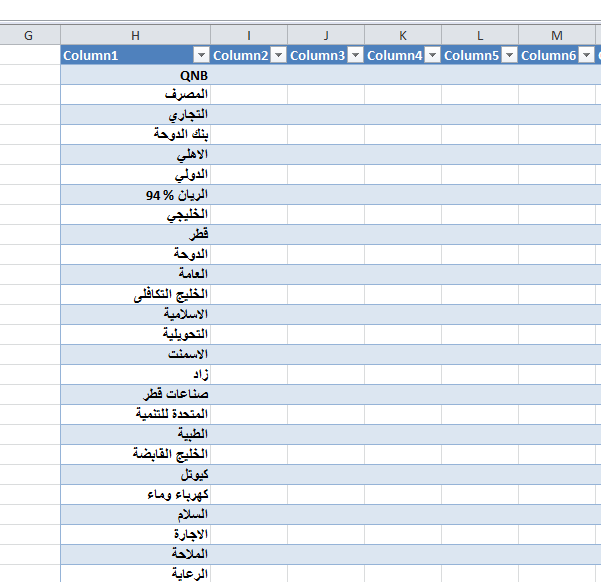Image resolution: width=601 pixels, height=582 pixels.
Task: Select the cell containing التجاري
Action: pyautogui.click(x=135, y=115)
